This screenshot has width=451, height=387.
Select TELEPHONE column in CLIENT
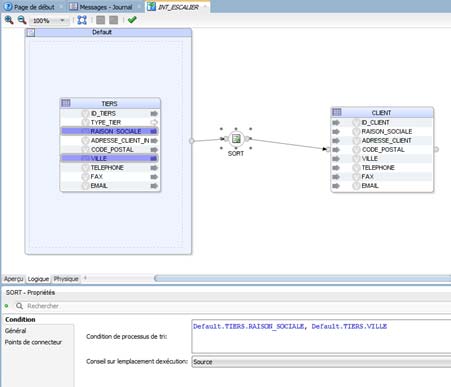pyautogui.click(x=382, y=168)
